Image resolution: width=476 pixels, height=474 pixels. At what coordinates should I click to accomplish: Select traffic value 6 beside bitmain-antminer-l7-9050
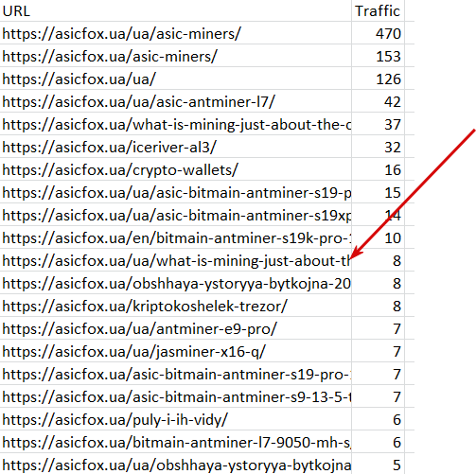click(378, 442)
